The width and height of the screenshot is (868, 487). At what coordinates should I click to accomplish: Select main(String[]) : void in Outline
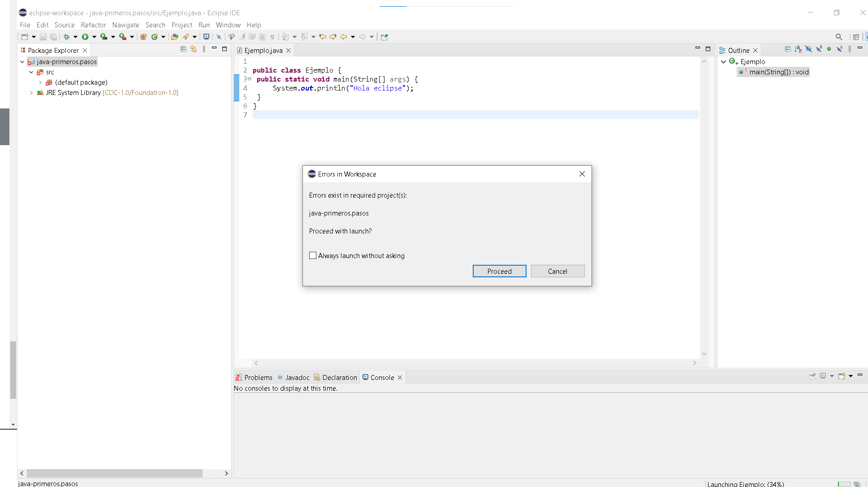774,72
